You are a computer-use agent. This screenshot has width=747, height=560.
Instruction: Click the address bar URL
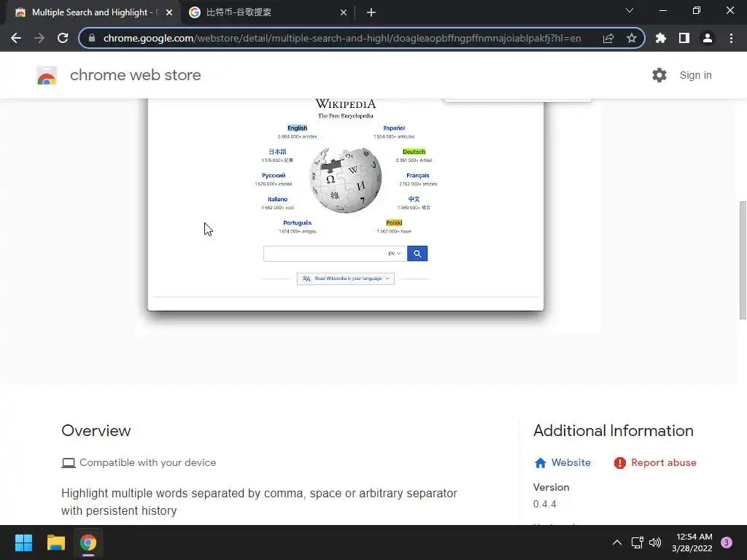(x=342, y=38)
